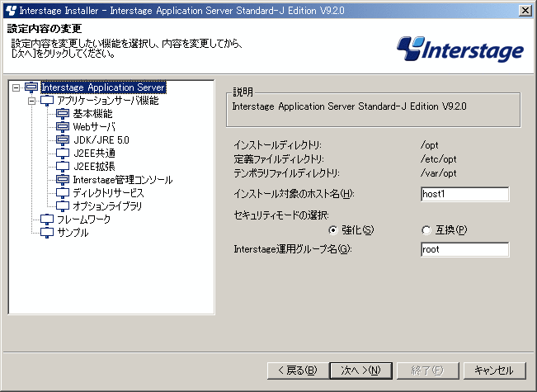This screenshot has width=537, height=392.
Task: Select the Webサーバ tree label
Action: click(x=94, y=127)
